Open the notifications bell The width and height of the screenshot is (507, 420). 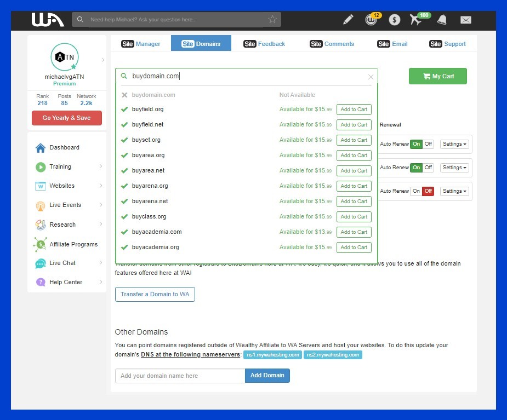point(442,20)
